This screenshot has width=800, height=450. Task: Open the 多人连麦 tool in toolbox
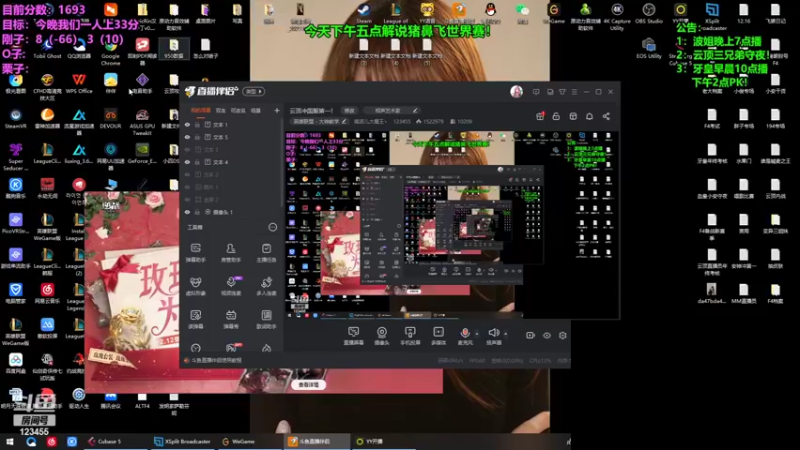tap(266, 286)
